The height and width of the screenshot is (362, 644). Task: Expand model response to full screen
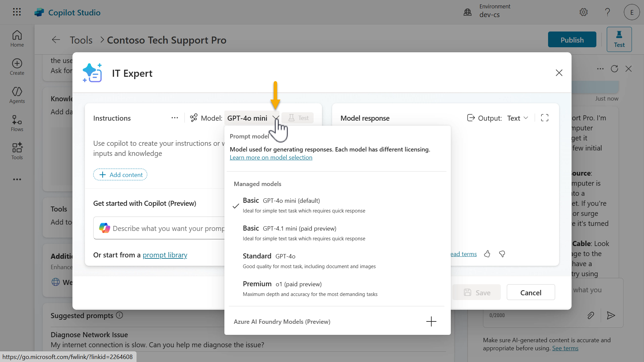[545, 118]
